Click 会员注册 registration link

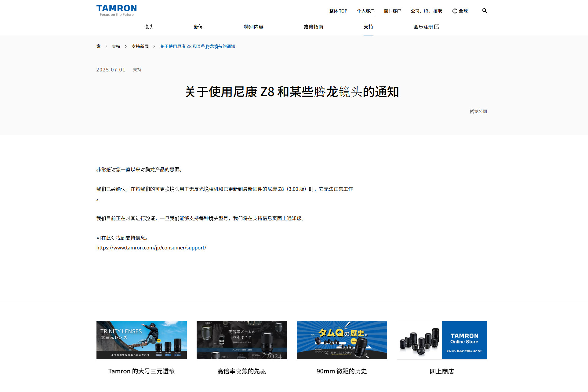(x=423, y=27)
